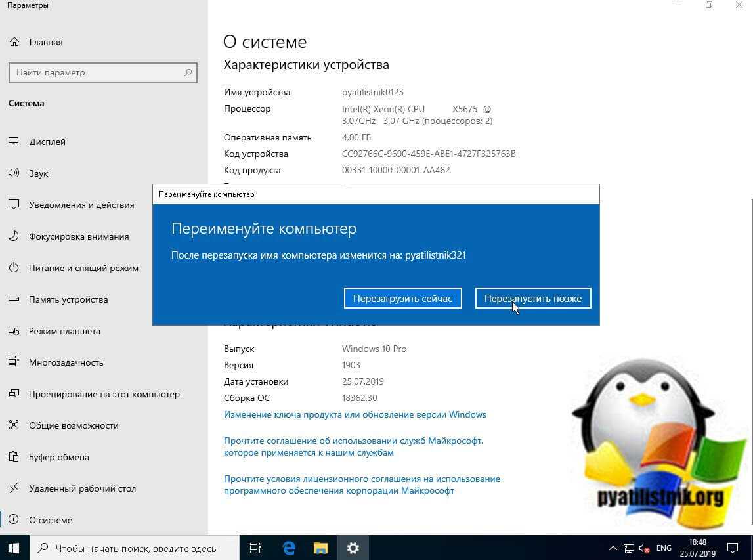753x560 pixels.
Task: Select Питание и спящий режим in the sidebar
Action: pos(83,268)
